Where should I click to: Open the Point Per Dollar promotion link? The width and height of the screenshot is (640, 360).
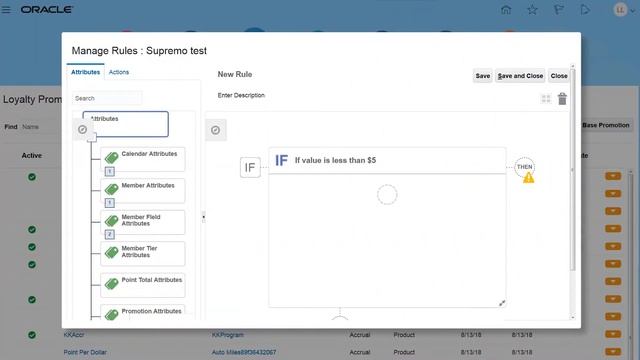(x=85, y=352)
